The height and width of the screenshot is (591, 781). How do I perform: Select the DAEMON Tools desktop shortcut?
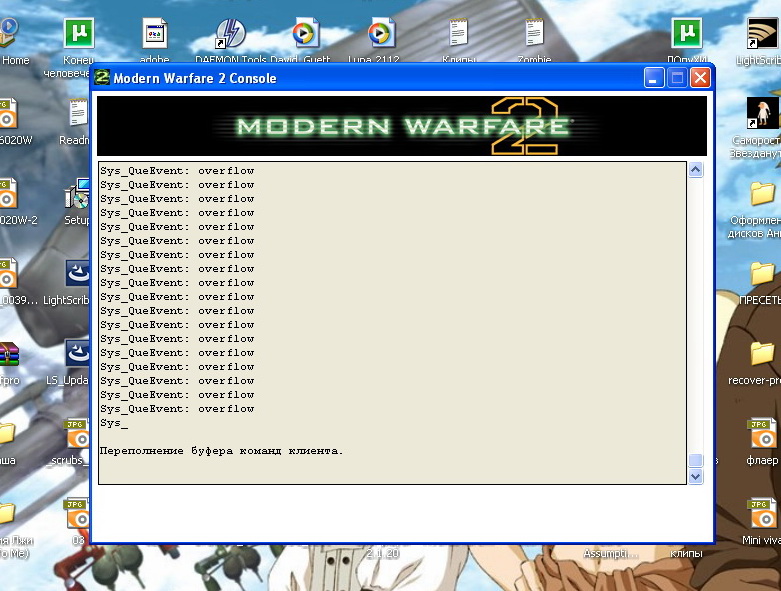click(230, 33)
